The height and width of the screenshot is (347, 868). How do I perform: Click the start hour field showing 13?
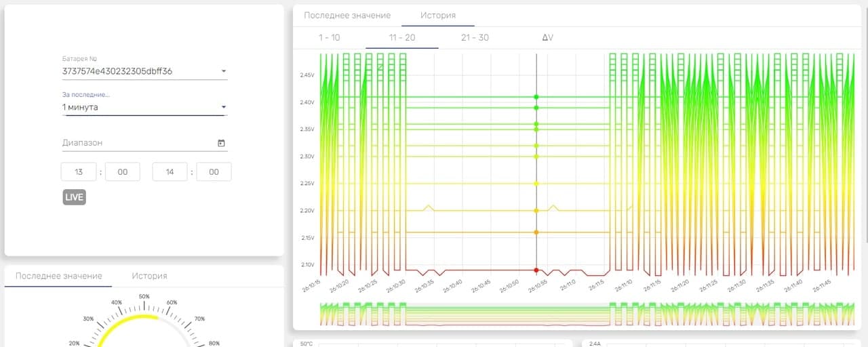pyautogui.click(x=79, y=172)
